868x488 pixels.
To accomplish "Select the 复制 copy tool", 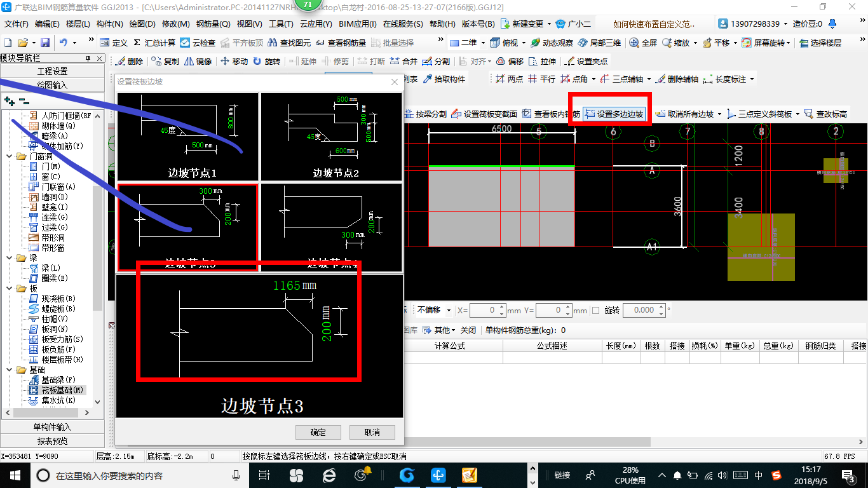I will (x=166, y=62).
